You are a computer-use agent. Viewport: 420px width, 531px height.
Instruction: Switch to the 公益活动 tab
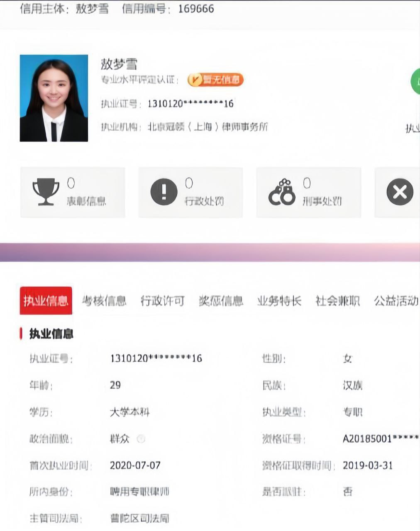pyautogui.click(x=396, y=301)
